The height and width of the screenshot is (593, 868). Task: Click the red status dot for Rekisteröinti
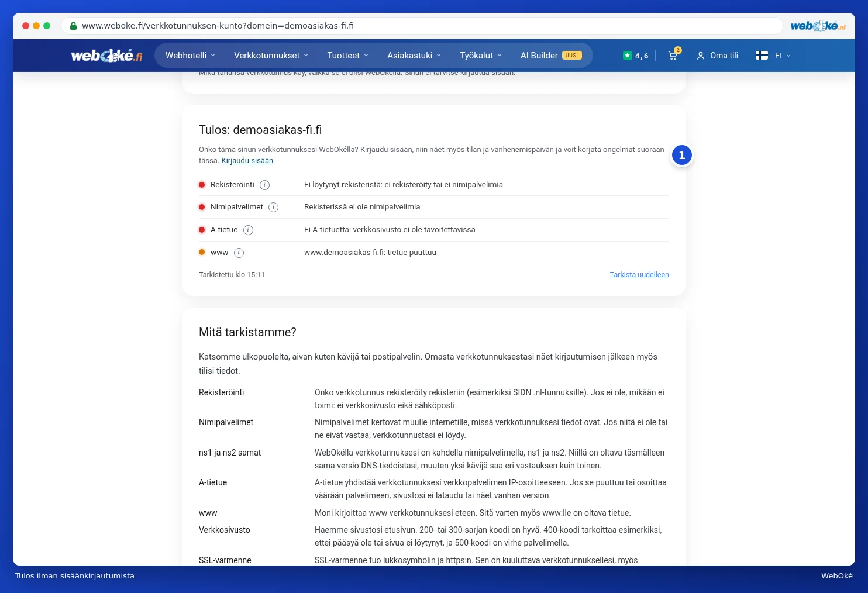(x=202, y=185)
